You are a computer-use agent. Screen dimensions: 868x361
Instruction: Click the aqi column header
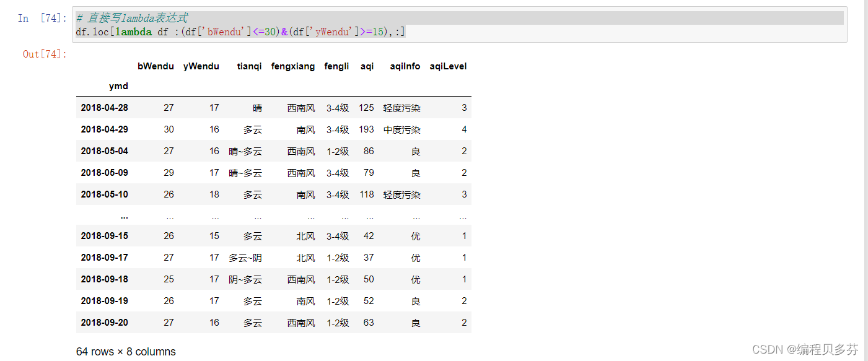click(x=367, y=66)
